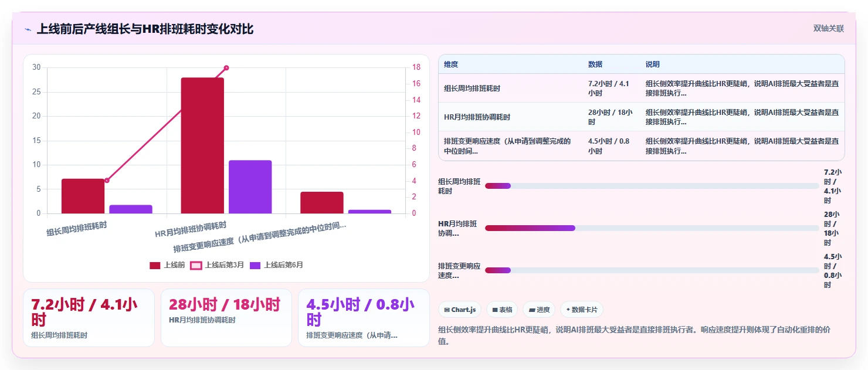
Task: Click the crimson 排班变更响应速度 上线前 bar
Action: [322, 203]
